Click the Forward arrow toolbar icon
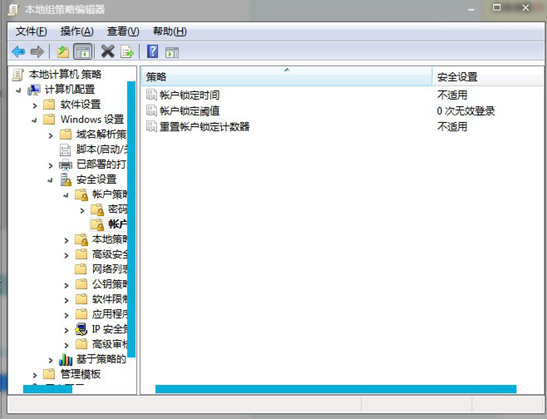Screen dimensions: 547x420 (37, 52)
